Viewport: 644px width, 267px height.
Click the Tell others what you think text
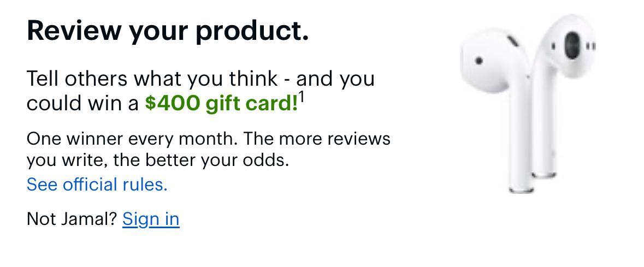[152, 79]
